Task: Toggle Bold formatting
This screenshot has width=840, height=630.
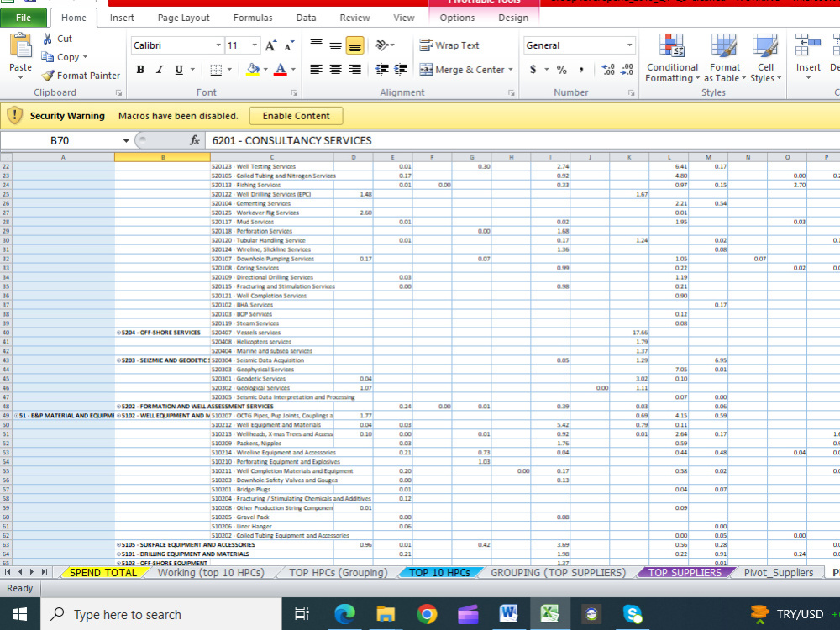Action: click(x=140, y=70)
